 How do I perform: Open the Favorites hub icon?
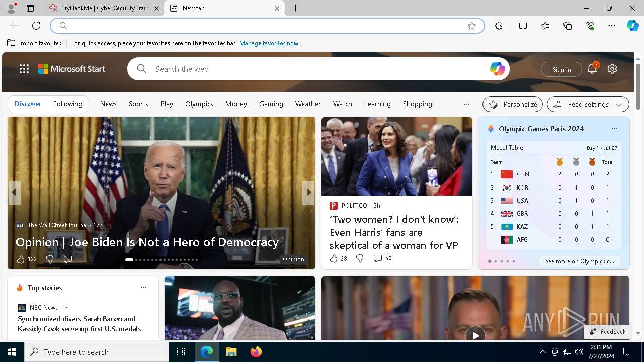click(545, 26)
